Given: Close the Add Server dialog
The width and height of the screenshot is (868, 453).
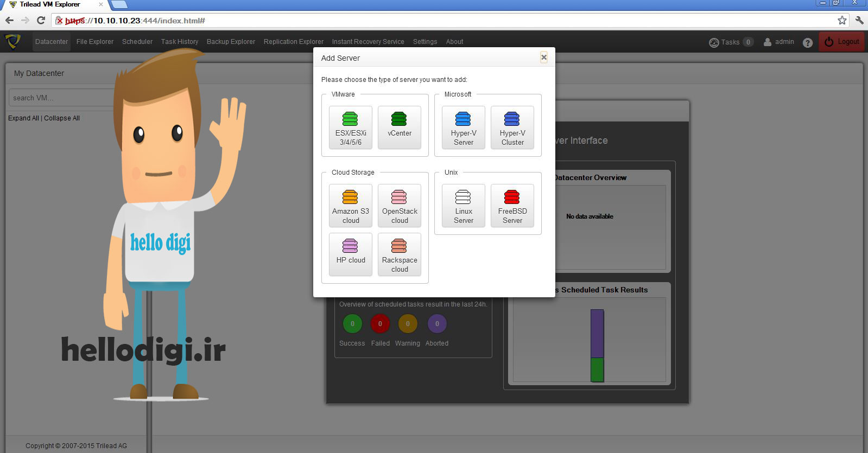Looking at the screenshot, I should click(543, 58).
